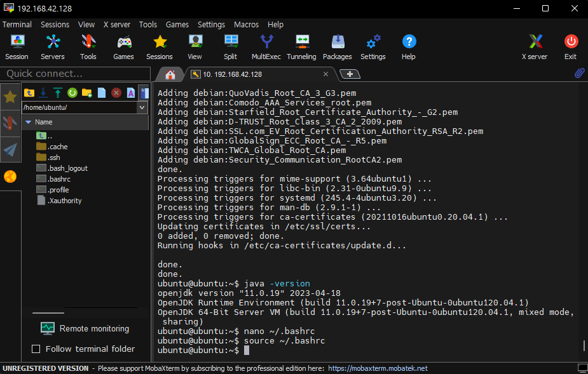This screenshot has height=374, width=588.
Task: Upload files with the green arrow icon
Action: tap(58, 93)
